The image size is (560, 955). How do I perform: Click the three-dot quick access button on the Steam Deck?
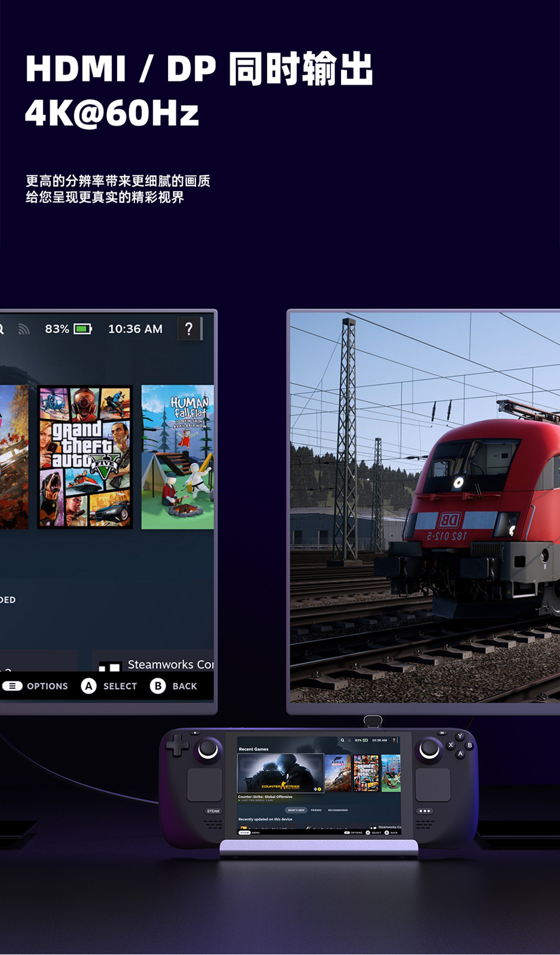(425, 811)
